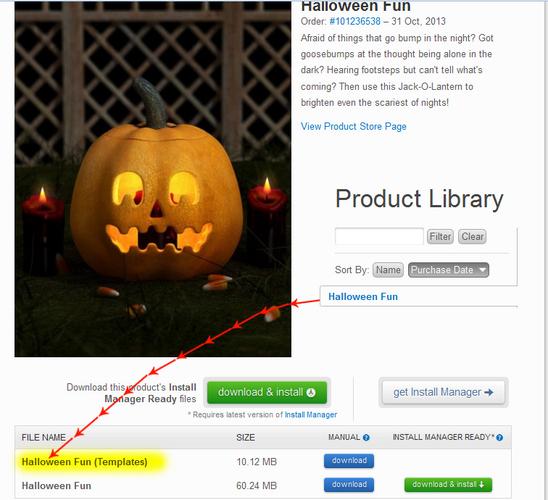Click the green download & install button
The width and height of the screenshot is (548, 500).
coord(267,392)
